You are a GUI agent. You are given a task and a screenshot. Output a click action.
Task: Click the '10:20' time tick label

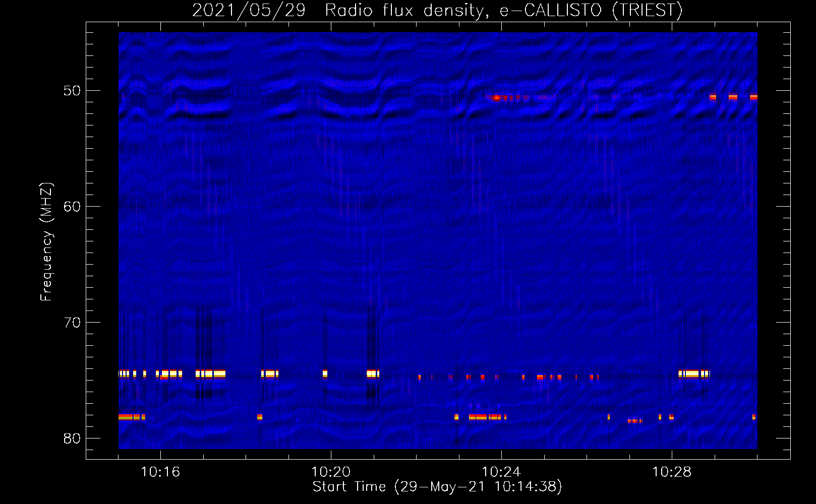pyautogui.click(x=331, y=472)
